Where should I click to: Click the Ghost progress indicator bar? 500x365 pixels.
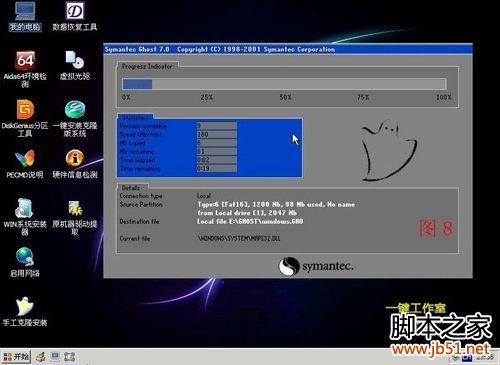click(284, 84)
